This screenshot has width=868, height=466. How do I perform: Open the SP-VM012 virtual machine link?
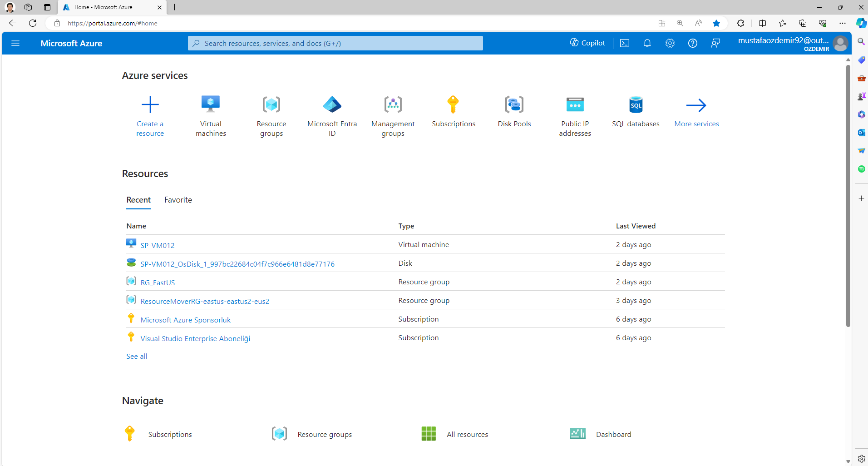coord(157,245)
